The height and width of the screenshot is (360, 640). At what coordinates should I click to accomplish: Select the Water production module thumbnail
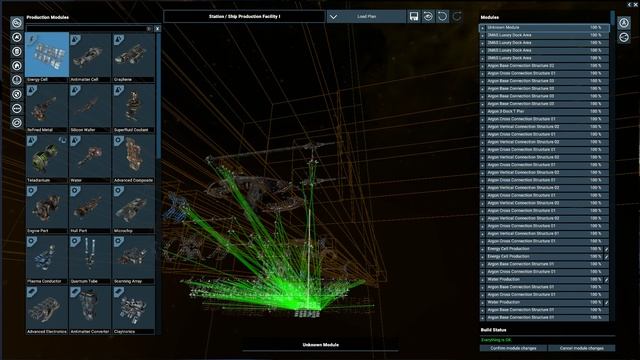point(90,159)
